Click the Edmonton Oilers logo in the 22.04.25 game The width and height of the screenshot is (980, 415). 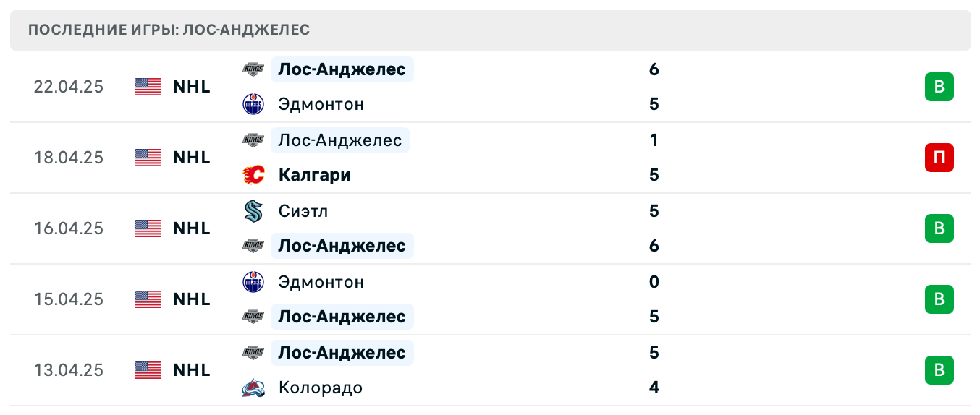(253, 104)
